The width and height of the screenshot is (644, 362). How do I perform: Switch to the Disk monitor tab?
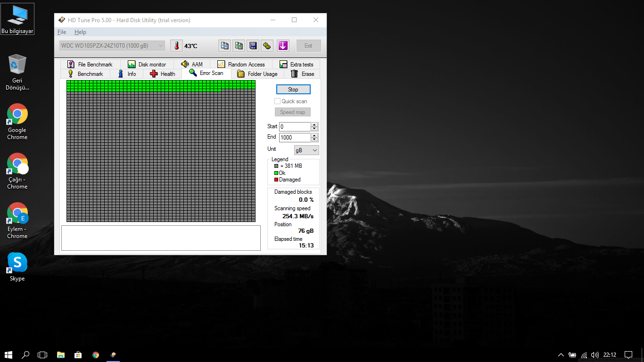tap(147, 64)
